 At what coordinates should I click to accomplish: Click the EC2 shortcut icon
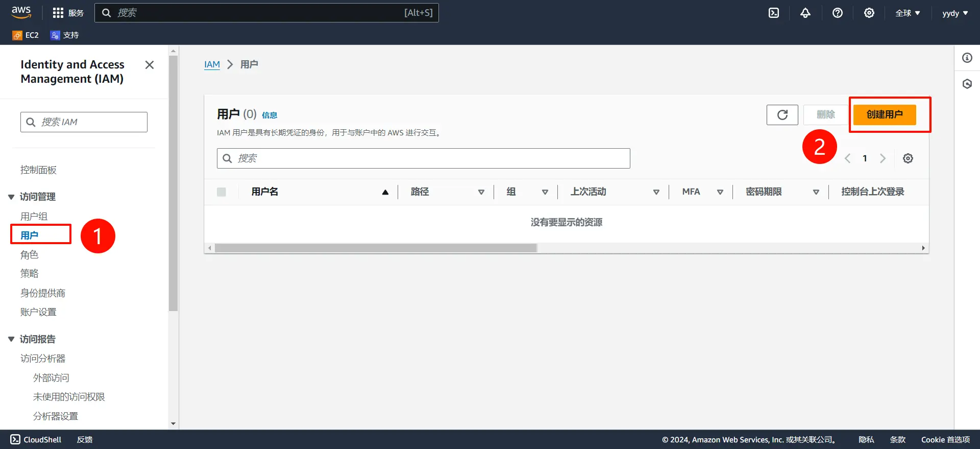17,35
